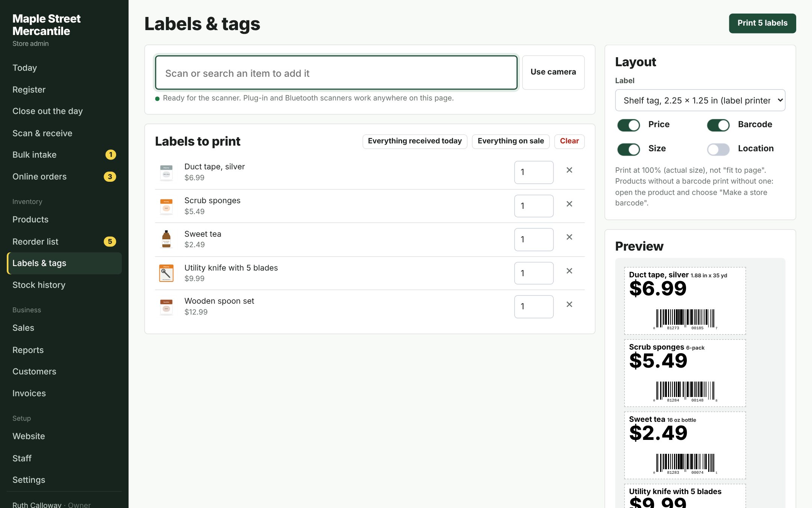Open Close out the day
812x508 pixels.
tap(64, 111)
